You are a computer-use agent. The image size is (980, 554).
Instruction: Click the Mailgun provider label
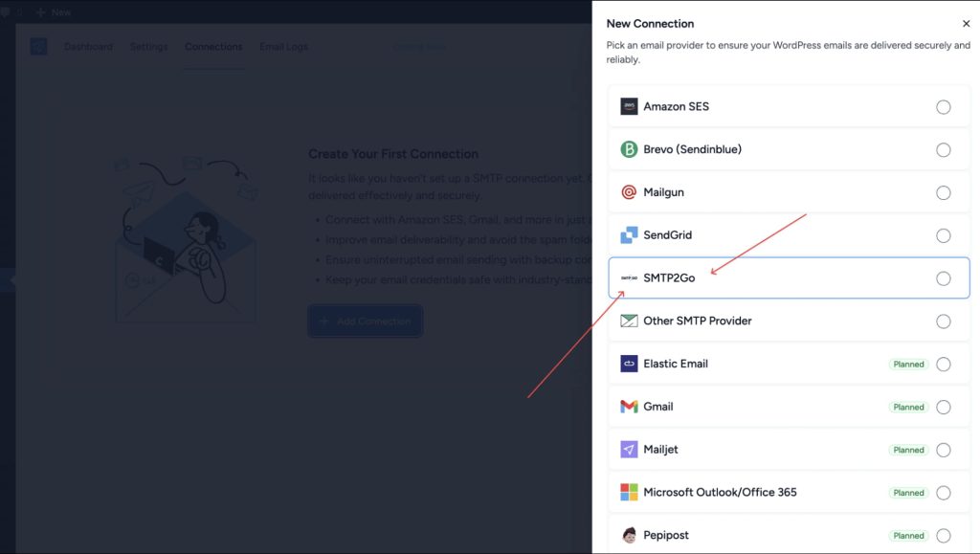point(664,192)
